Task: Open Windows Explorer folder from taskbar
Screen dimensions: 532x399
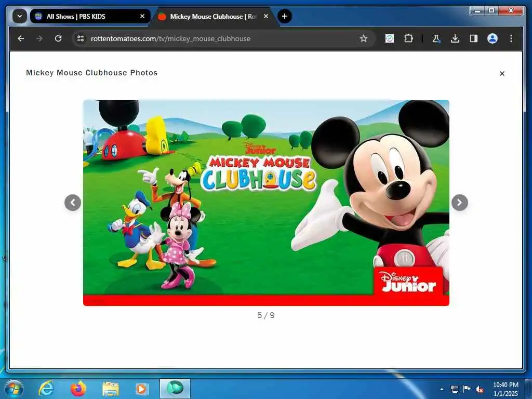Action: point(111,389)
